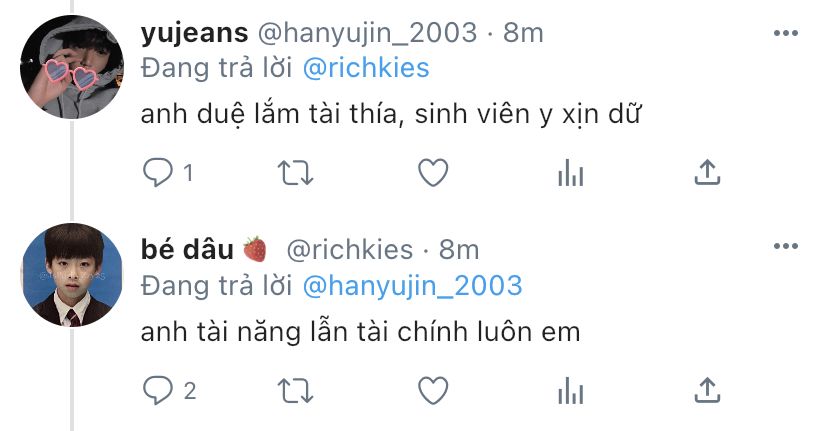The width and height of the screenshot is (828, 431).
Task: Open bé dâu display name profile
Action: pos(187,249)
